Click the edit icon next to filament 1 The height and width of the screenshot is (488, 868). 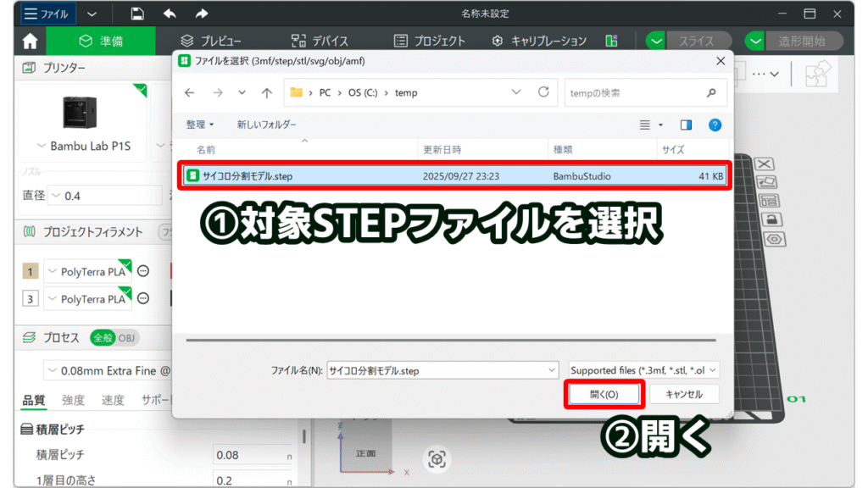click(143, 272)
